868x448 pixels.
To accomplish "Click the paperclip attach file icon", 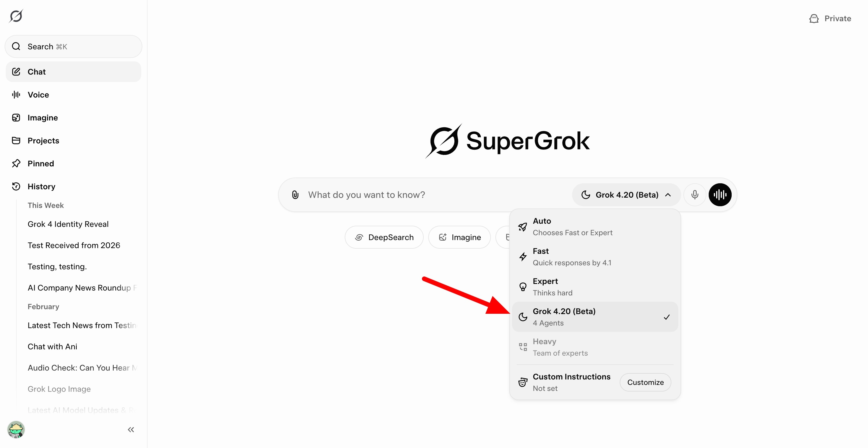I will pos(295,195).
